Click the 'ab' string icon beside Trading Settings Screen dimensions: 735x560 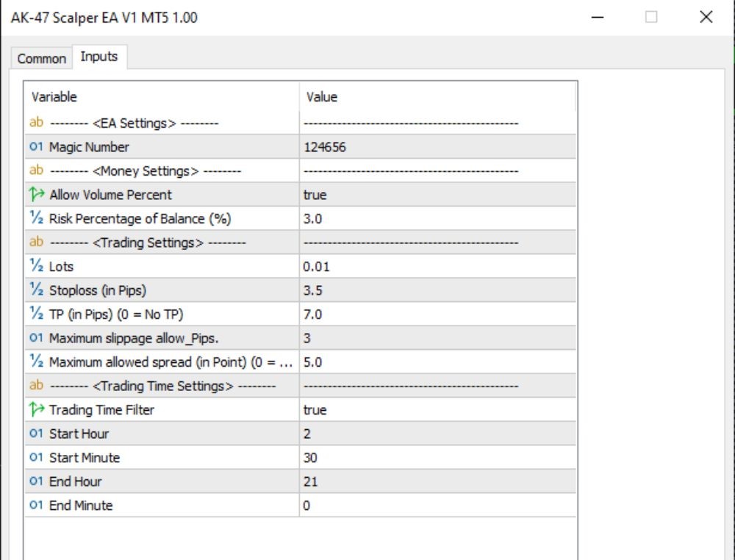click(36, 243)
